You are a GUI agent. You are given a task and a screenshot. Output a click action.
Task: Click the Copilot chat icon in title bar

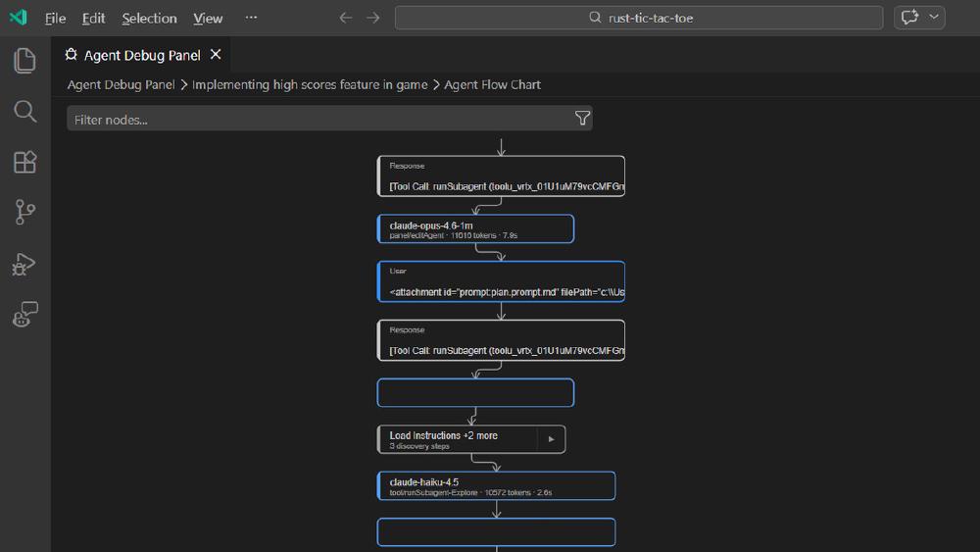click(909, 18)
